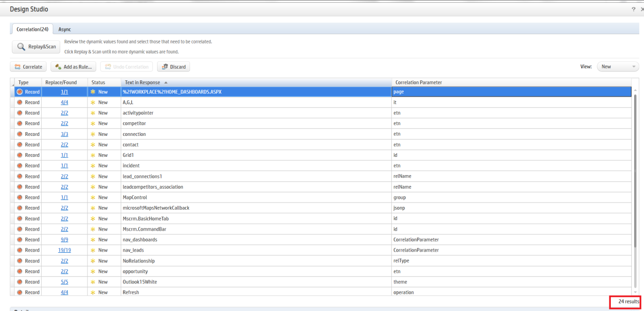The height and width of the screenshot is (311, 644).
Task: Click New status star in nav_dashboards row
Action: 93,240
